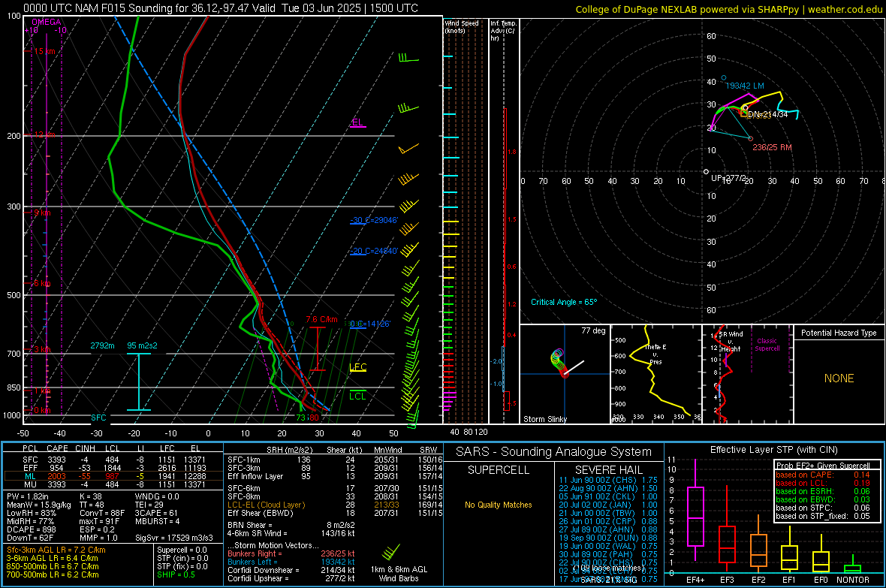Click the LCL-EL (Cloud Layer) row
The width and height of the screenshot is (886, 588).
335,505
